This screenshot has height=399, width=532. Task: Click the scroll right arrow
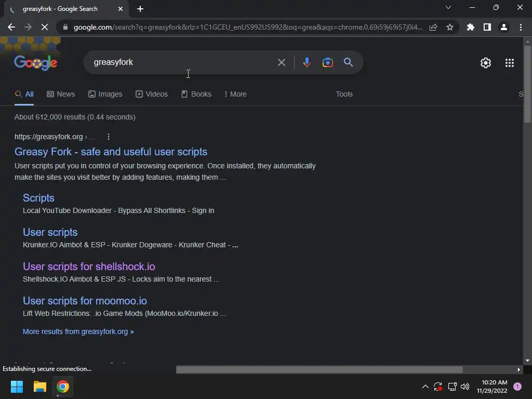coord(519,369)
